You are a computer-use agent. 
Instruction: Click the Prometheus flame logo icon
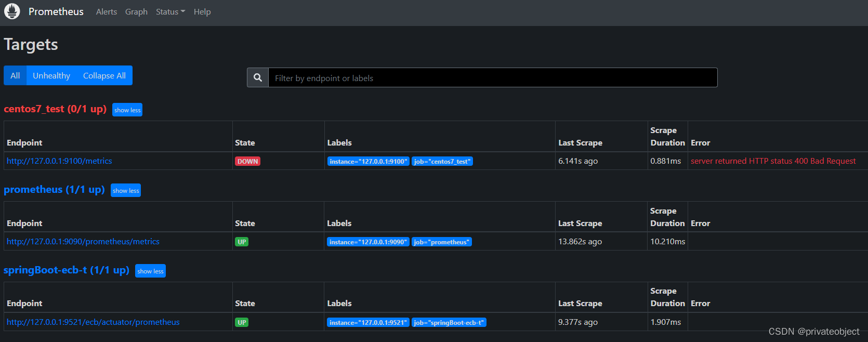12,11
